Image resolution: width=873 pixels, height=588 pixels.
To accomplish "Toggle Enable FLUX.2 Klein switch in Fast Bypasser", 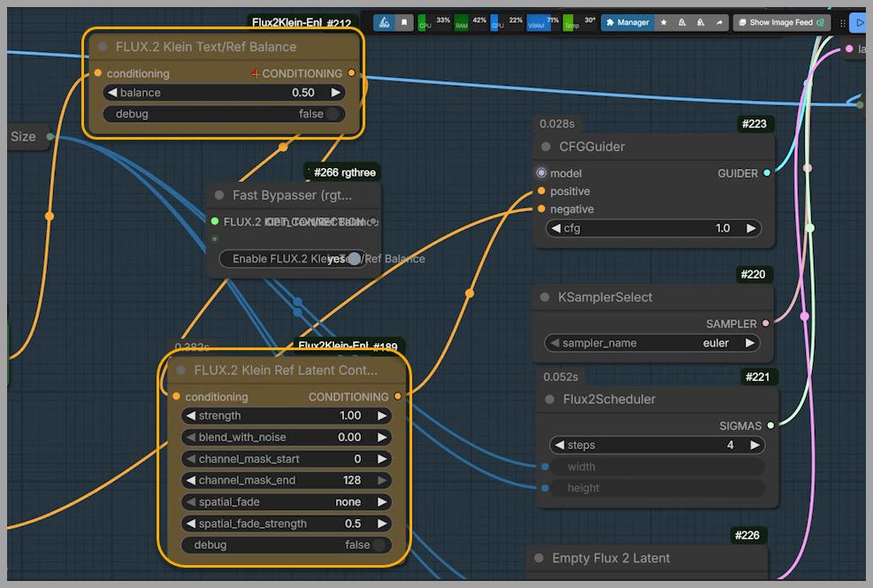I will pyautogui.click(x=353, y=259).
